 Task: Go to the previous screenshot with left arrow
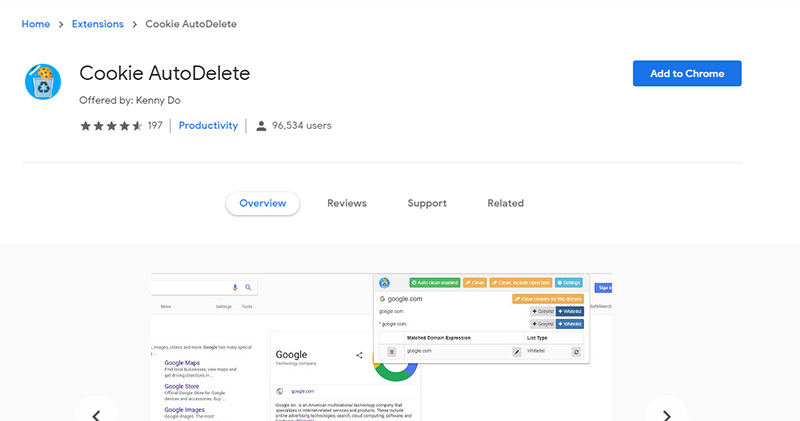pyautogui.click(x=96, y=414)
